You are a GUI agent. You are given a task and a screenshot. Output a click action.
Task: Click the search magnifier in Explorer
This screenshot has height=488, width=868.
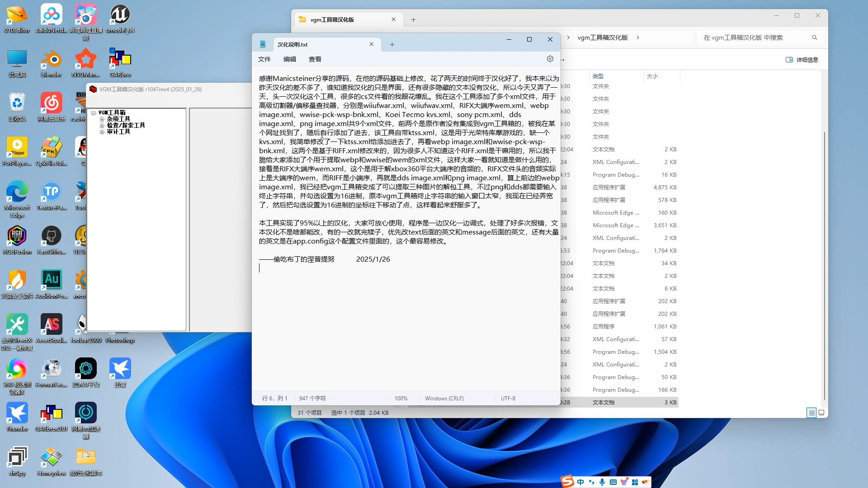click(x=814, y=38)
